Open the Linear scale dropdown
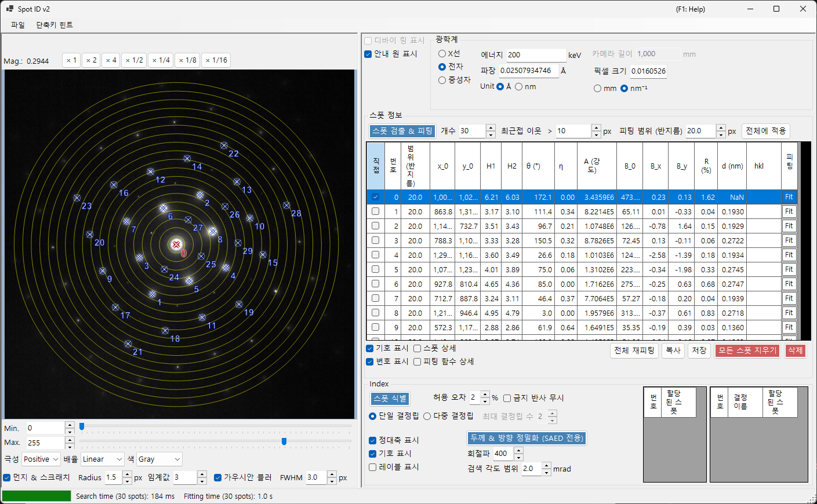The width and height of the screenshot is (817, 504). (x=103, y=459)
